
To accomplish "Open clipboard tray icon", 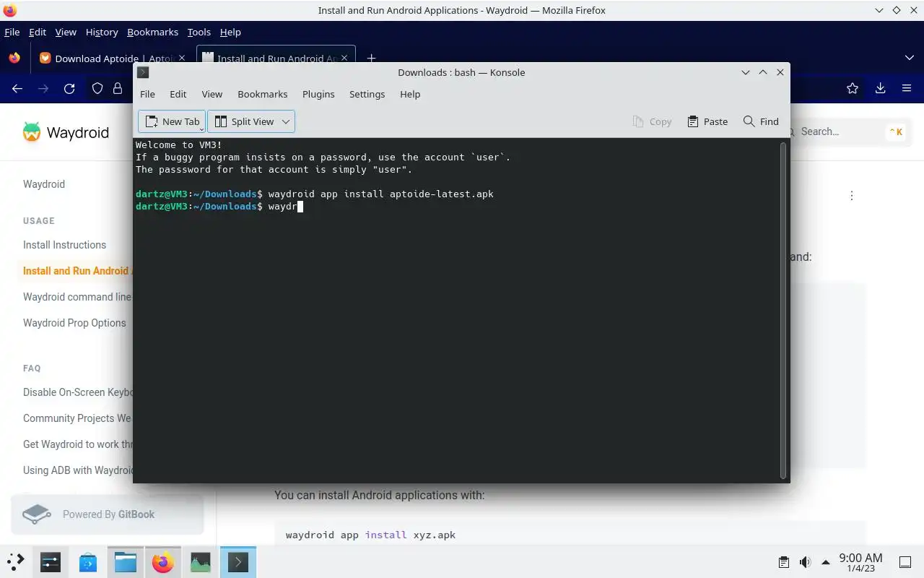I will 784,562.
